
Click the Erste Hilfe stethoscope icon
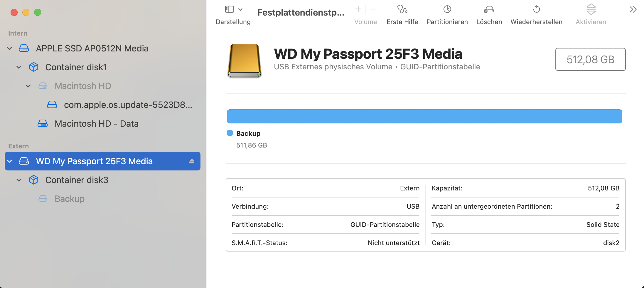coord(402,9)
